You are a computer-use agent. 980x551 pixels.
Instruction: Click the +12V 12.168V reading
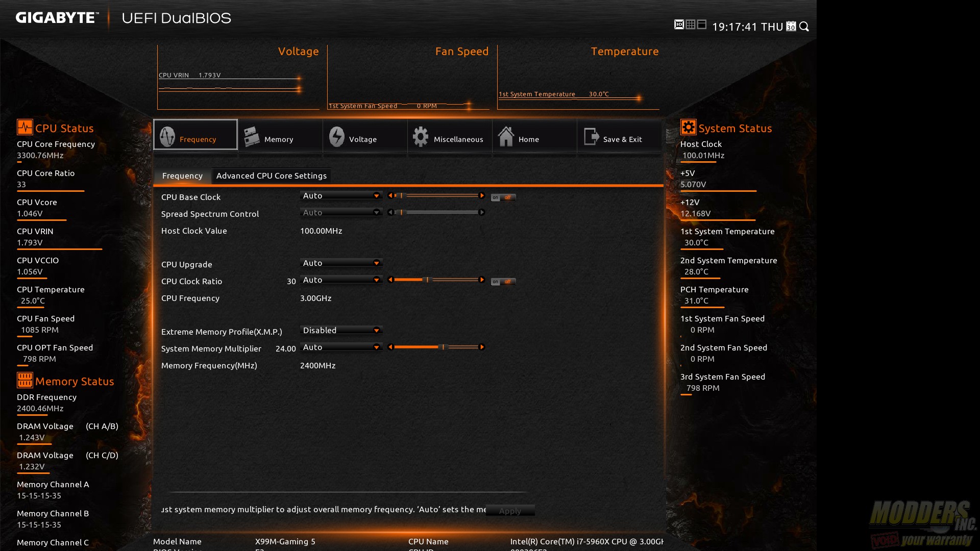(x=696, y=213)
